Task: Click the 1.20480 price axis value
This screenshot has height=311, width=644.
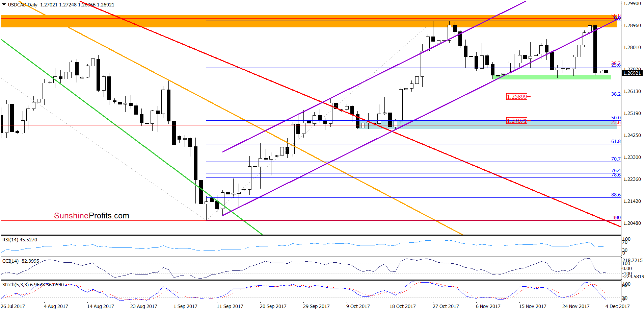Action: tap(632, 223)
